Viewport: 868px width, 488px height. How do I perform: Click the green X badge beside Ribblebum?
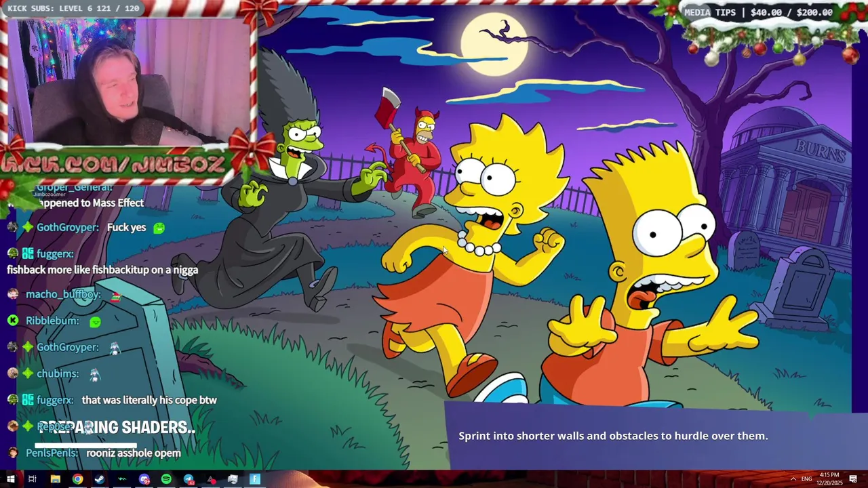(x=13, y=321)
